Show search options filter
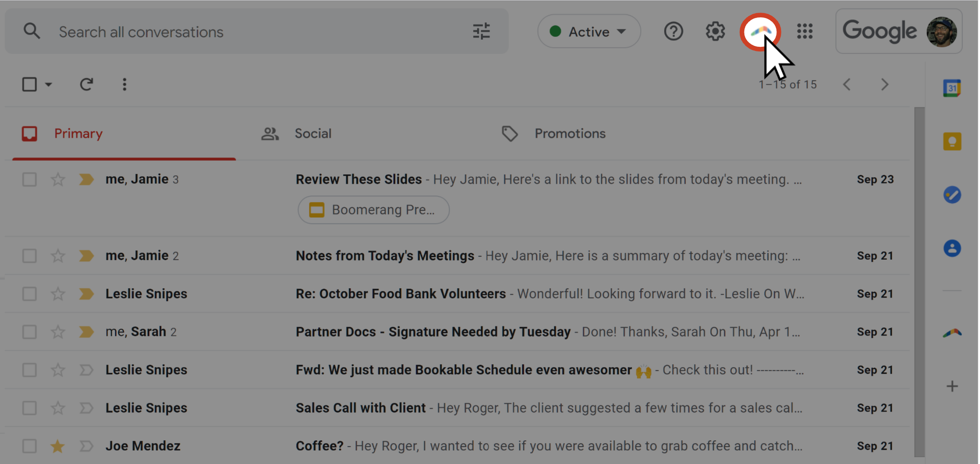The width and height of the screenshot is (980, 464). point(481,32)
